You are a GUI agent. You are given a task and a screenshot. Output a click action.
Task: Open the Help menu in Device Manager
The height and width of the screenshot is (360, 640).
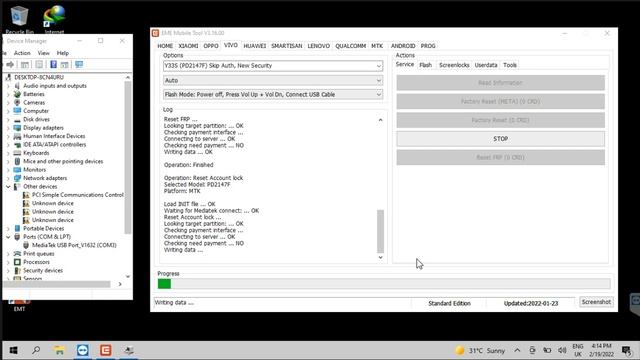click(x=62, y=53)
